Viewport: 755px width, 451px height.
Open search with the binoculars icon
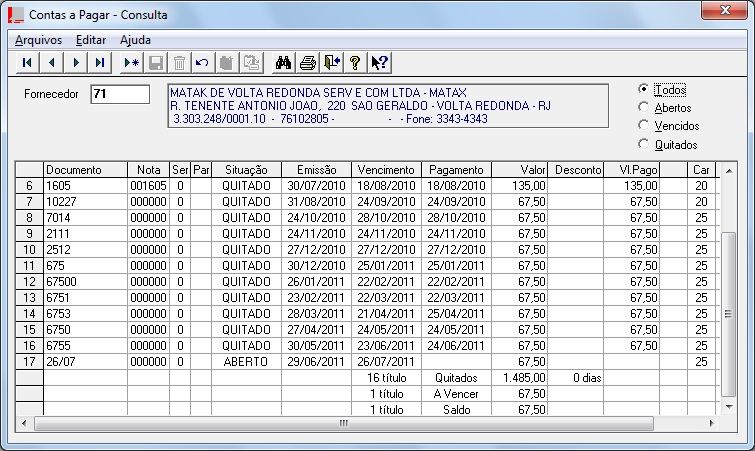coord(283,63)
